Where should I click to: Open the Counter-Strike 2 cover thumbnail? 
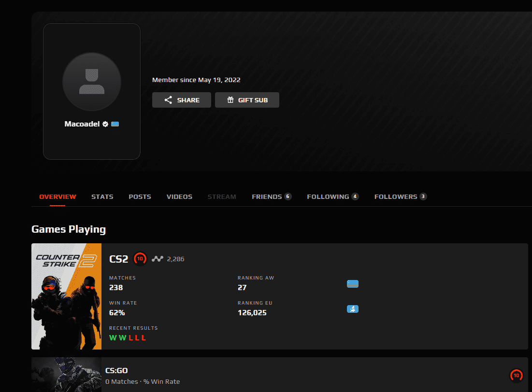pos(67,296)
